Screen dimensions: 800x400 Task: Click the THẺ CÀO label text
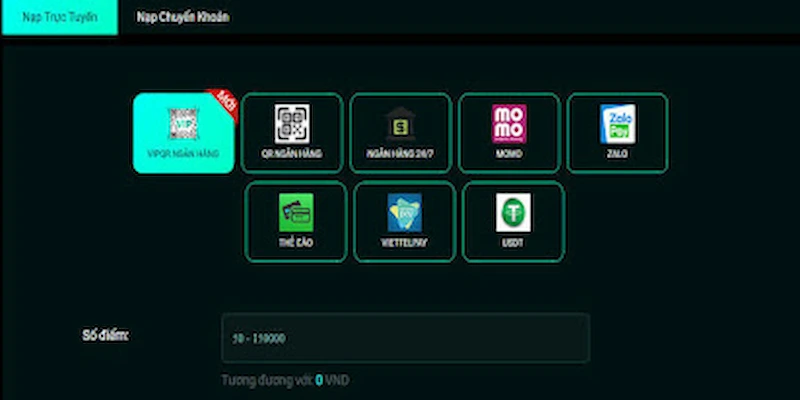coord(296,242)
